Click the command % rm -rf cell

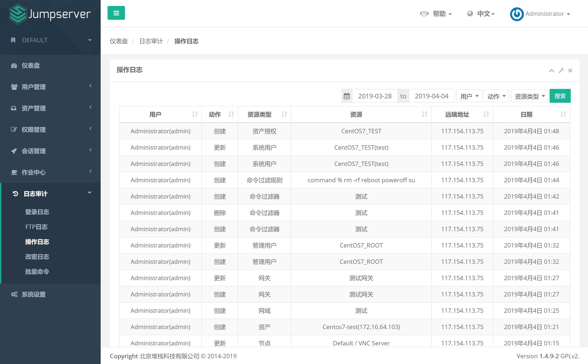(x=361, y=180)
